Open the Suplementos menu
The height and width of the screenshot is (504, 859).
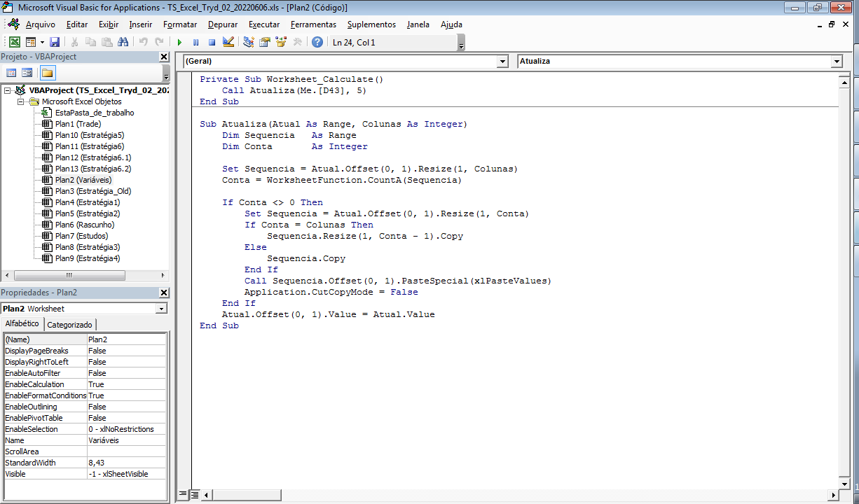[x=371, y=24]
